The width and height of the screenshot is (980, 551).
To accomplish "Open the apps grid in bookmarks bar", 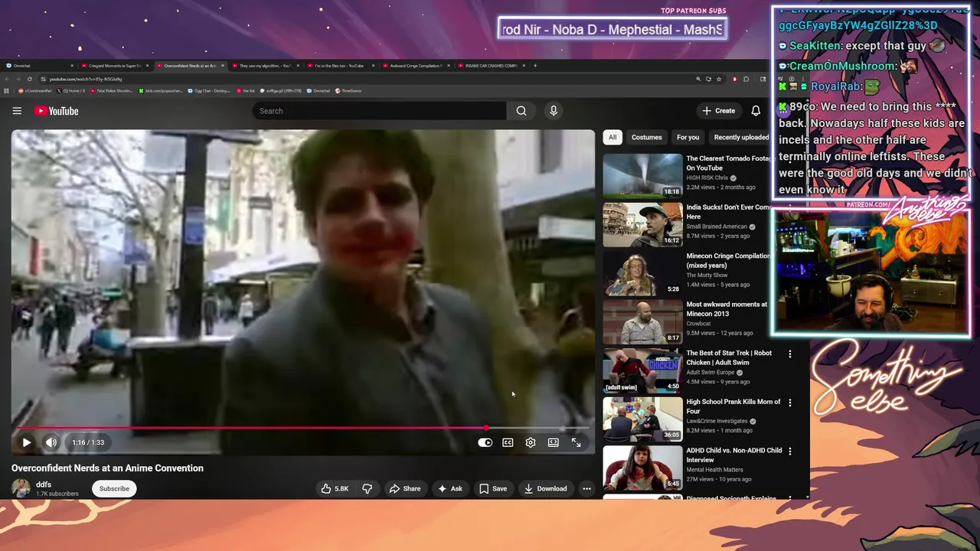I will [x=6, y=90].
